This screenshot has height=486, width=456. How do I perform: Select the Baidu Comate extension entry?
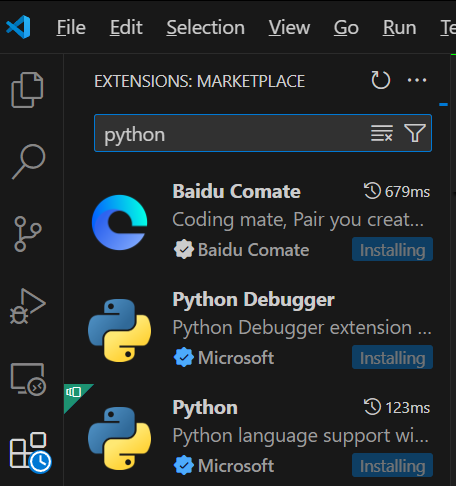260,222
